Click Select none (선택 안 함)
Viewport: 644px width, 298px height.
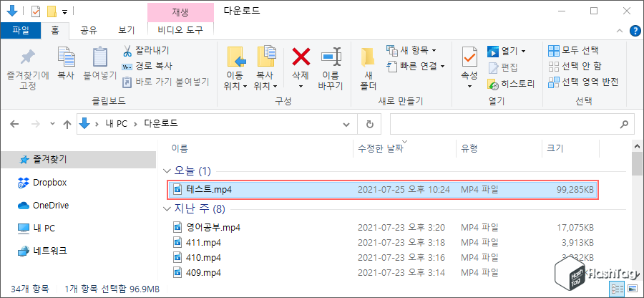[575, 66]
